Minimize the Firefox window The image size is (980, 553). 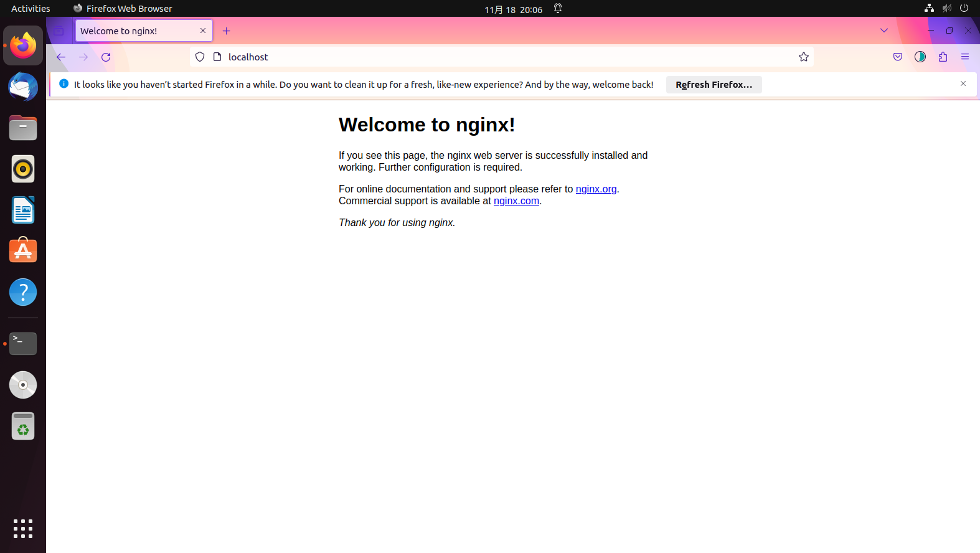[931, 31]
